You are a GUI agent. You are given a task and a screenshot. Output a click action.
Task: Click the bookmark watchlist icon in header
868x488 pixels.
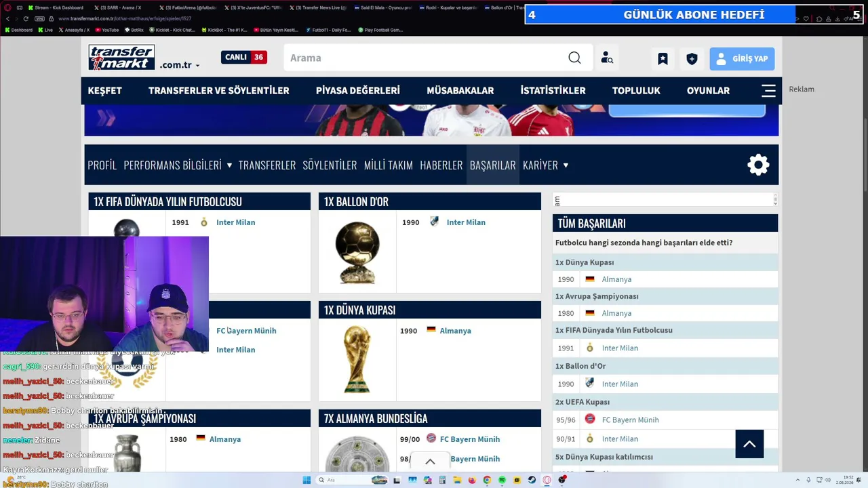[x=663, y=59]
